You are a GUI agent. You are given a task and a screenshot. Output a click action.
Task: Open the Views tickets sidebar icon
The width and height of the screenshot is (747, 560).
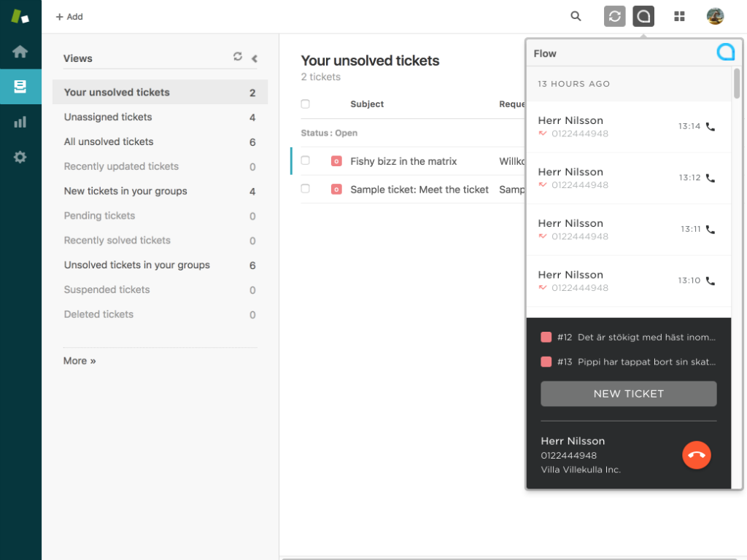pyautogui.click(x=20, y=87)
